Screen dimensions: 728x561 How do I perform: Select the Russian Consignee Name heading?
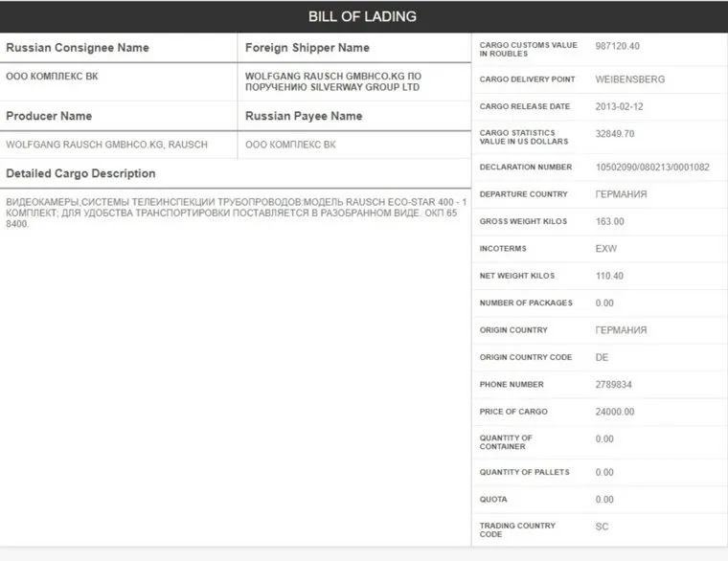pos(78,48)
